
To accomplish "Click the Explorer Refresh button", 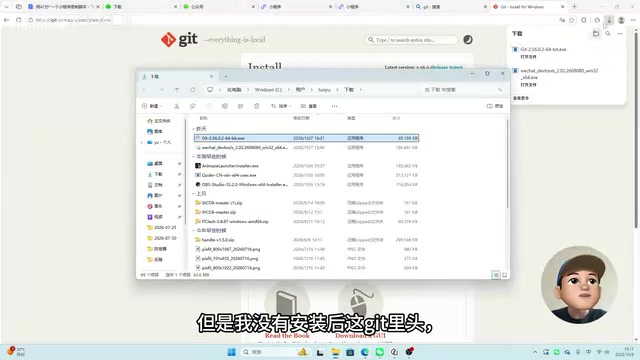I will coord(193,89).
